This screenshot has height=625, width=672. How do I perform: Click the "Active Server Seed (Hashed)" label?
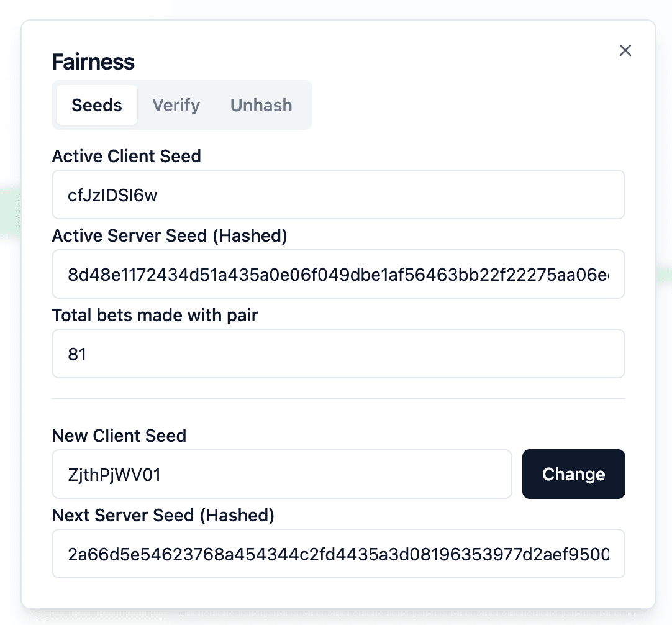tap(170, 235)
